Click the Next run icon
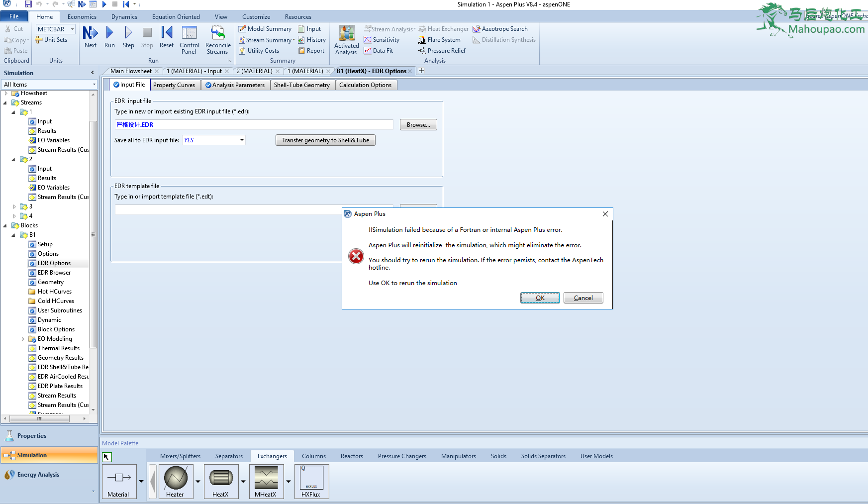Screen dimensions: 868x504 (90, 33)
